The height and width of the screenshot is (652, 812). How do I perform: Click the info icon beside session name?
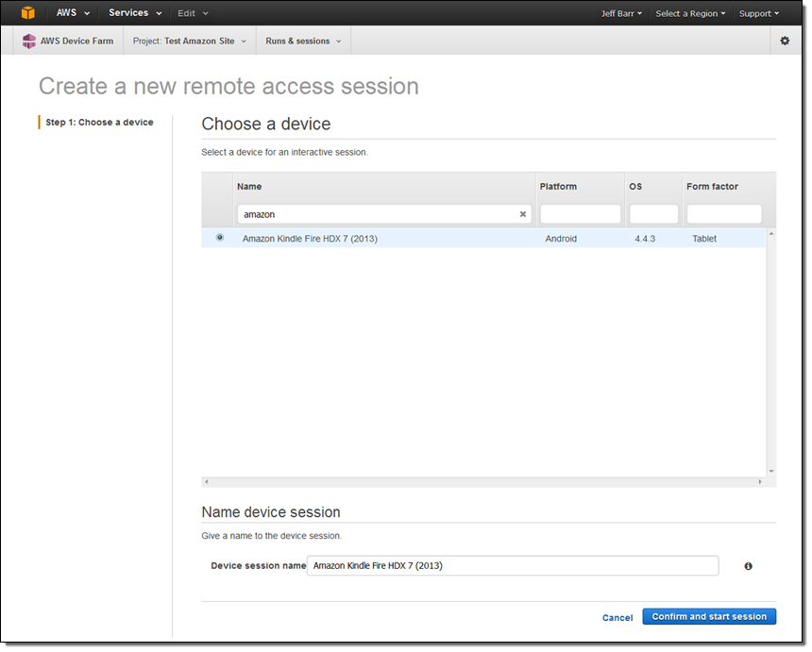click(x=748, y=566)
